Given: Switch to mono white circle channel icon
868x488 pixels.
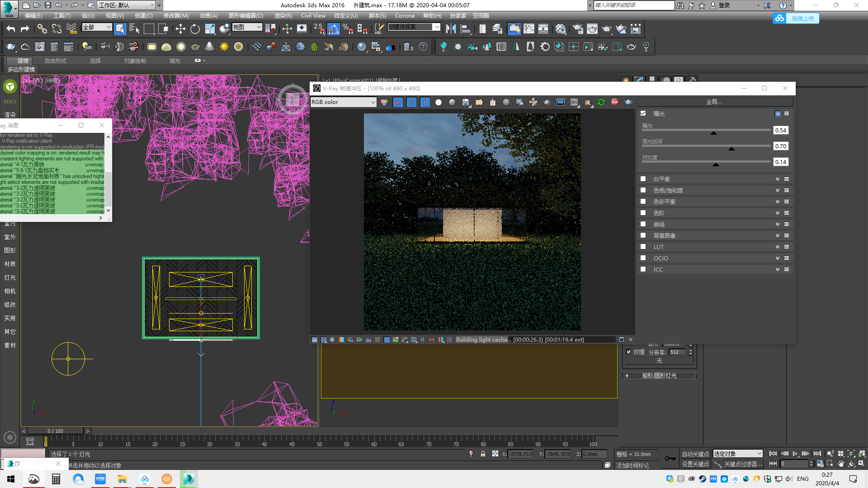Looking at the screenshot, I should [439, 102].
